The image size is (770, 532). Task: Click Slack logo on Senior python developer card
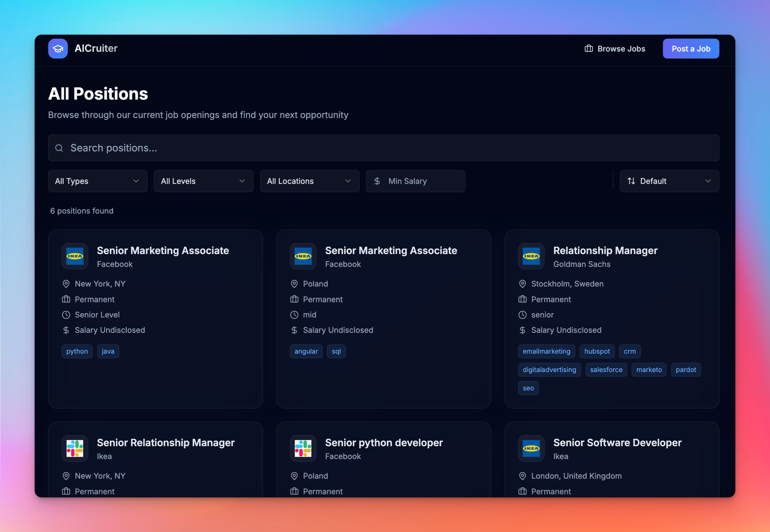pyautogui.click(x=303, y=448)
